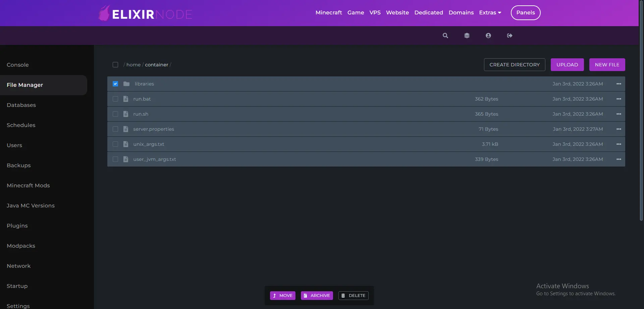The height and width of the screenshot is (309, 644).
Task: Expand the Extras dropdown menu
Action: [490, 13]
